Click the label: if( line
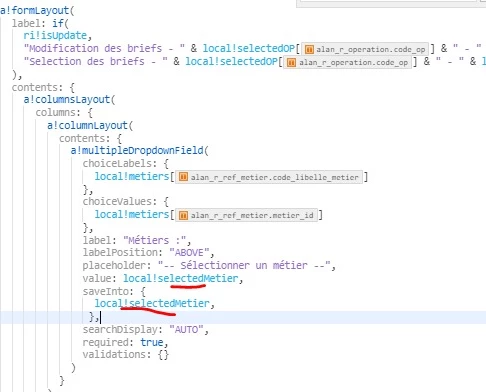 pos(40,23)
